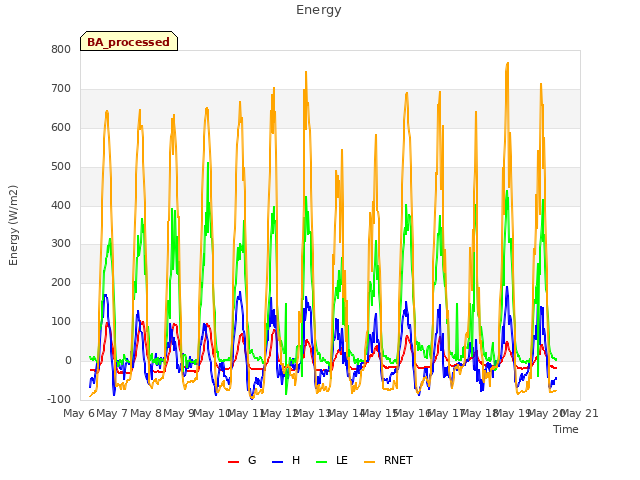Click the 100 y-axis tick label

[x=61, y=322]
